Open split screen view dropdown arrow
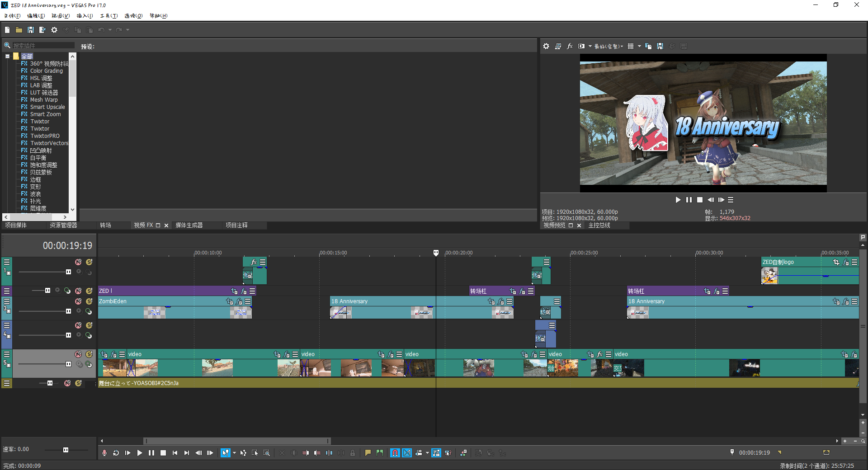Screen dimensions: 868x470 click(x=590, y=46)
